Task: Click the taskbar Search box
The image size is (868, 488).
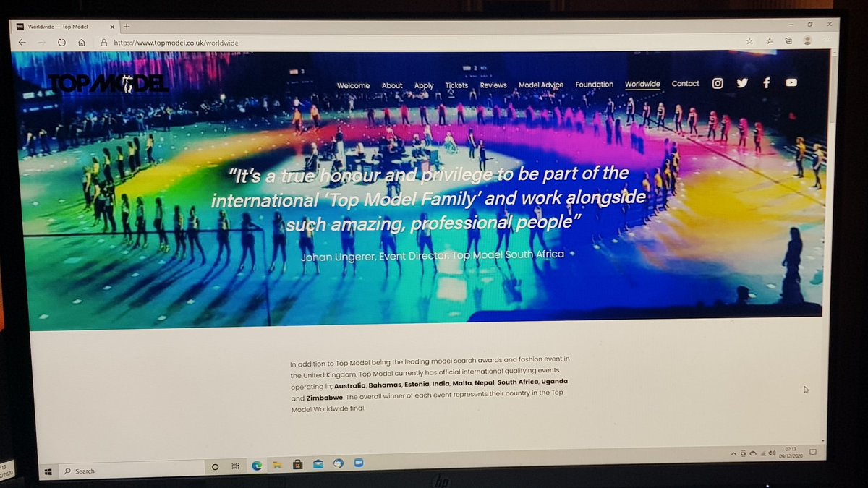Action: click(130, 471)
